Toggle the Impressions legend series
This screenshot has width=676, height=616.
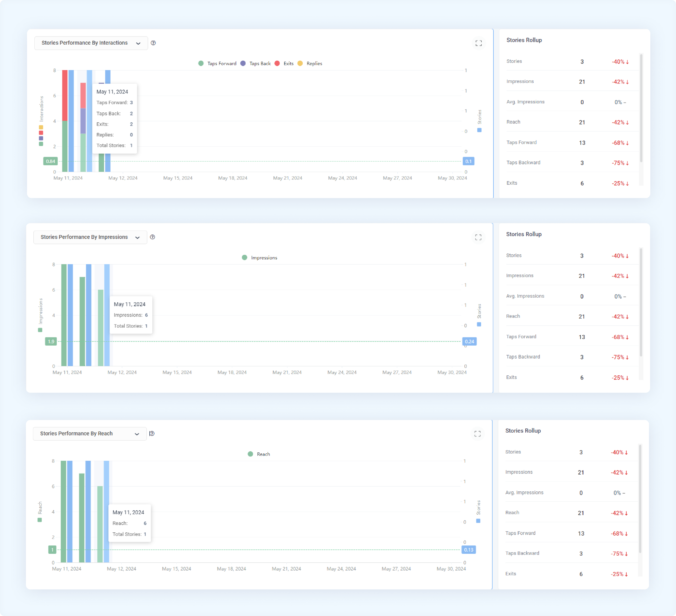coord(260,258)
